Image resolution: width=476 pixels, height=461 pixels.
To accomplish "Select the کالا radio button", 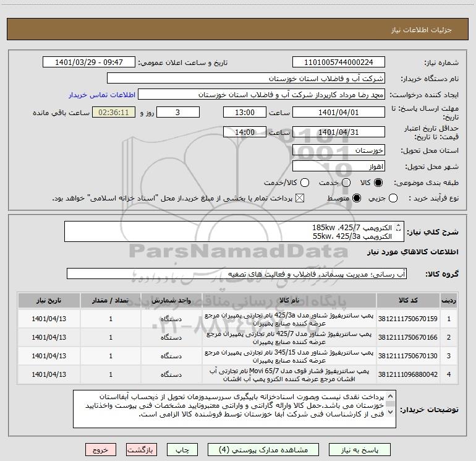I will pos(378,183).
